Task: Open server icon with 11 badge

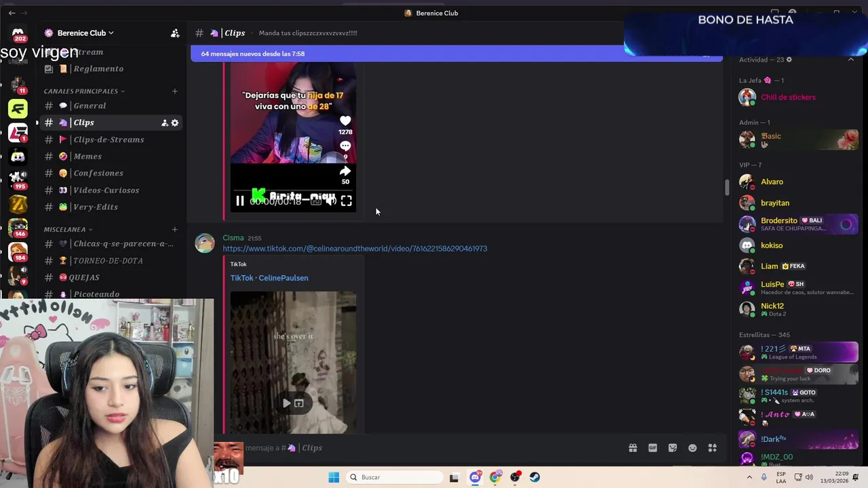Action: coord(18,85)
